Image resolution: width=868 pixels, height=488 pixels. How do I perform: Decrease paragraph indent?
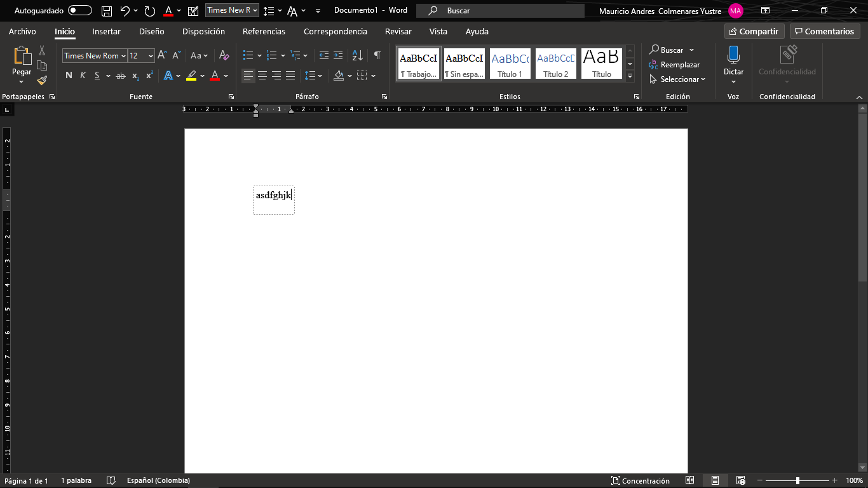(x=324, y=55)
